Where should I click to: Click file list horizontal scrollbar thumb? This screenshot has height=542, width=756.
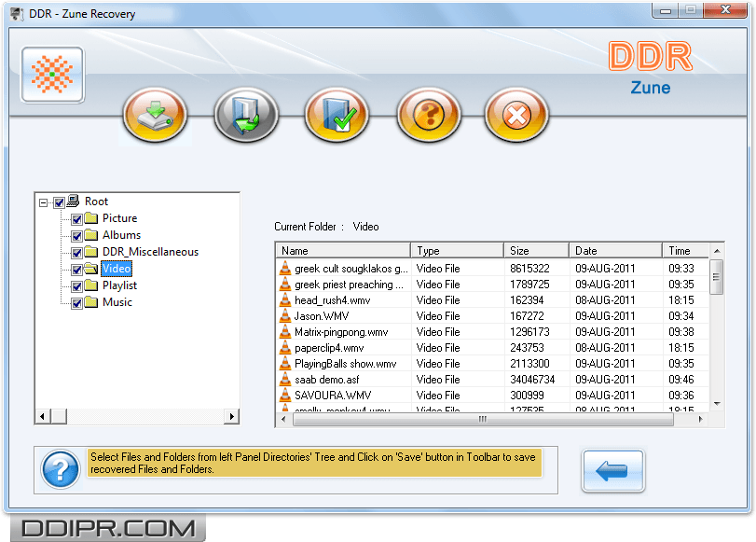[x=483, y=420]
